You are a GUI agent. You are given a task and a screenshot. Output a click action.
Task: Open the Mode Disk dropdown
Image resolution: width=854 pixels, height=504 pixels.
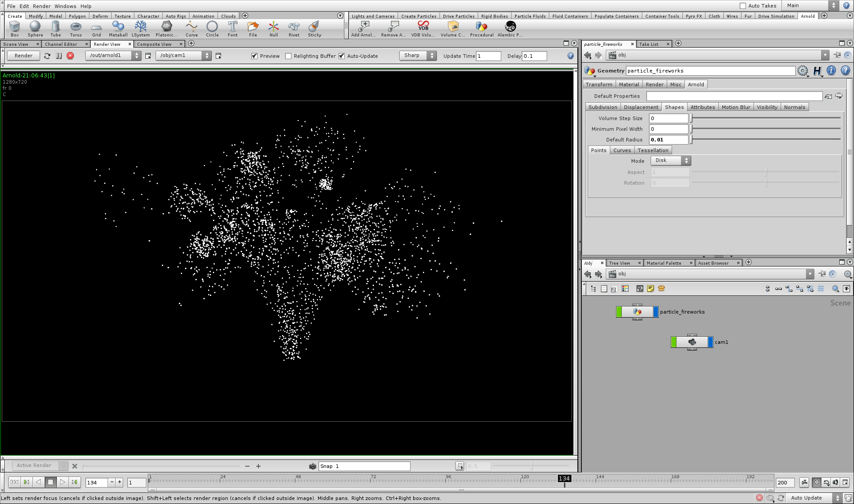click(670, 161)
